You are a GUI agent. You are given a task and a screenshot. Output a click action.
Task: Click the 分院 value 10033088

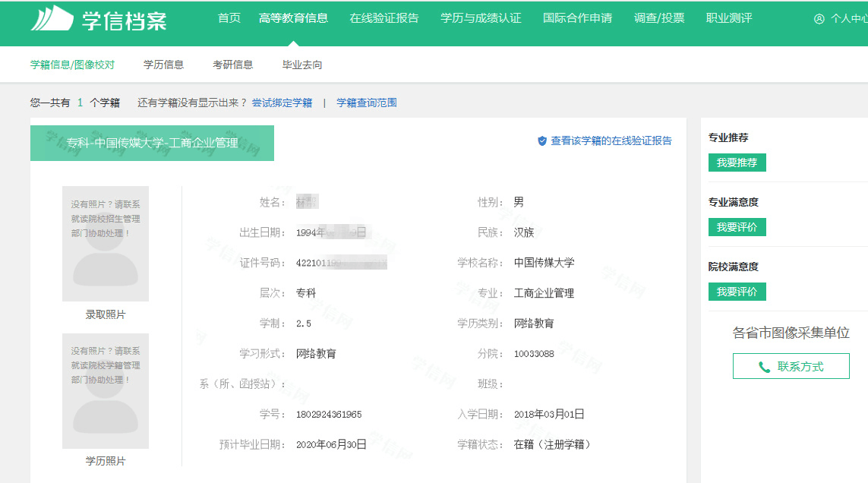534,354
